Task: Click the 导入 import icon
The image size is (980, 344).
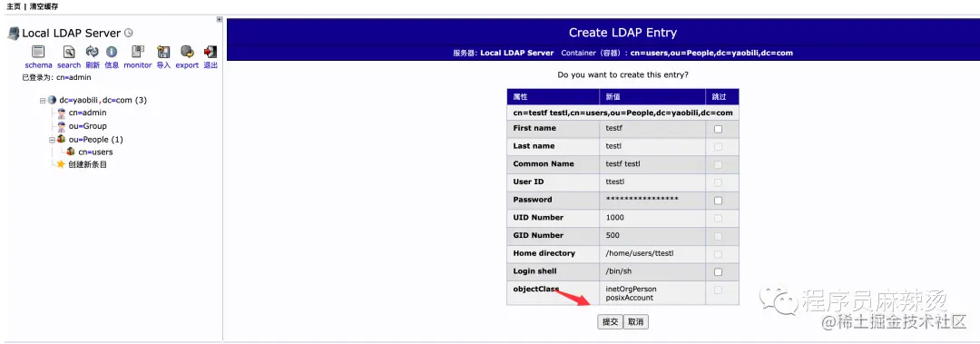Action: pos(163,52)
